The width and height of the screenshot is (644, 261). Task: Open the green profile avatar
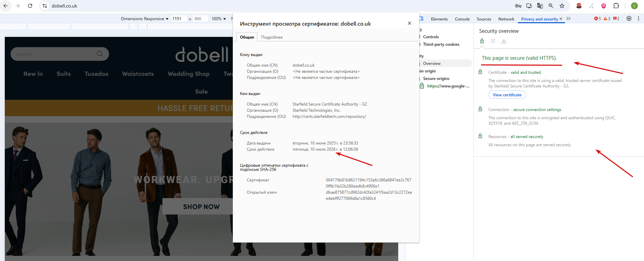click(x=634, y=6)
